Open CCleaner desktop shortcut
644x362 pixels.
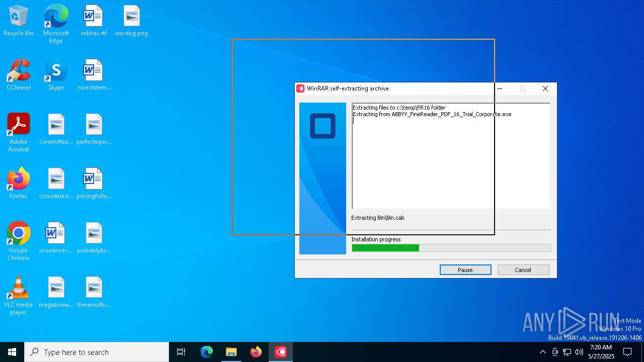[x=19, y=75]
